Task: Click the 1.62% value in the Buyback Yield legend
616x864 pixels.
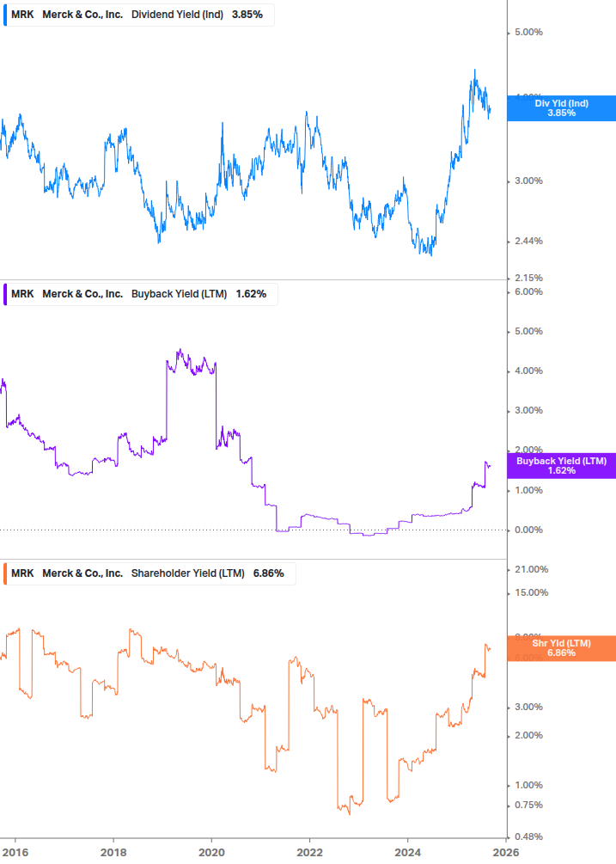Action: (251, 294)
